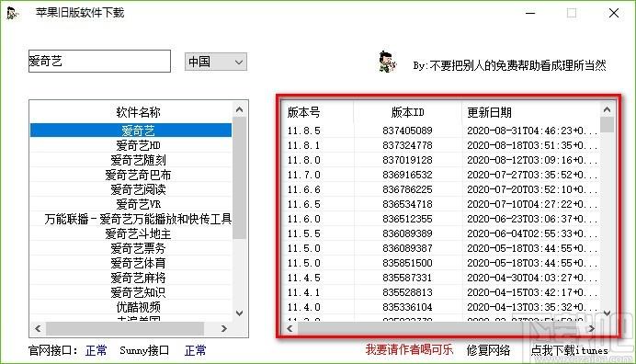This screenshot has width=636, height=364.
Task: Select 爱奇艺知识 entry
Action: 131,292
